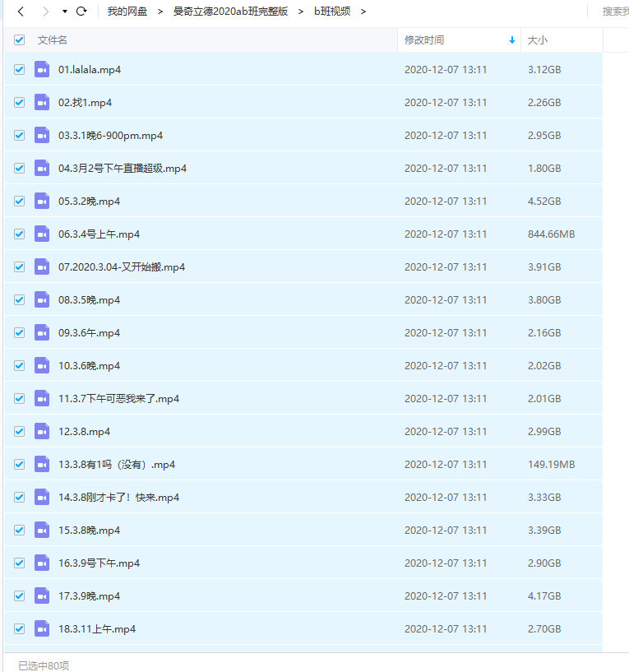Click video icon of 14.3.8刚才卡了！快来.mp4
629x672 pixels.
tap(42, 497)
